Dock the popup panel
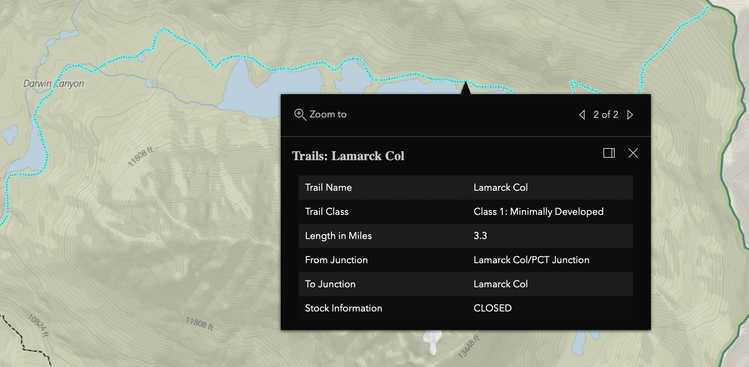This screenshot has height=367, width=749. [609, 153]
